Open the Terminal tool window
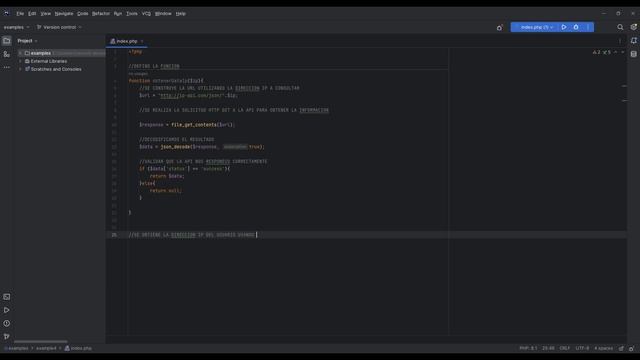This screenshot has height=360, width=640. click(x=7, y=297)
